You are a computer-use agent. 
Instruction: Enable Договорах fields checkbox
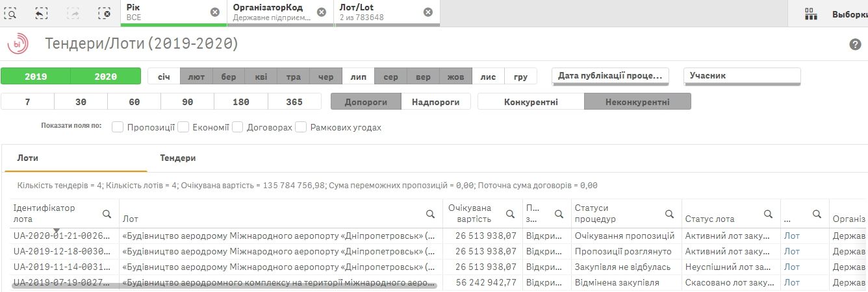tap(237, 127)
